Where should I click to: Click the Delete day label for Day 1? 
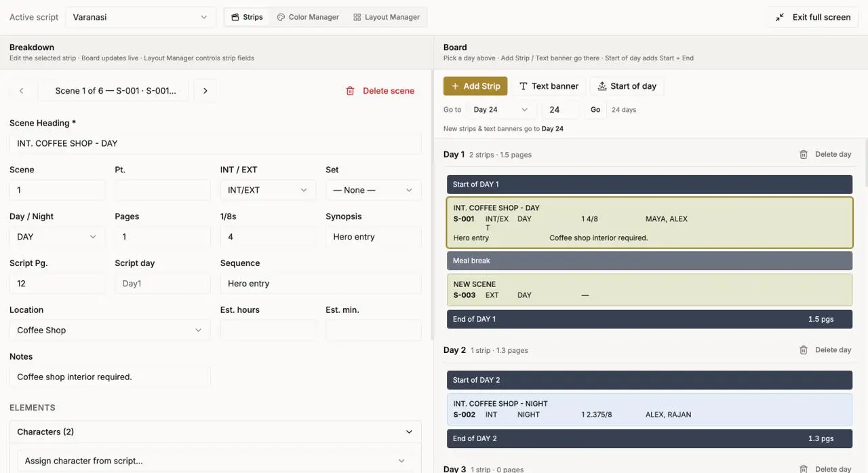833,154
